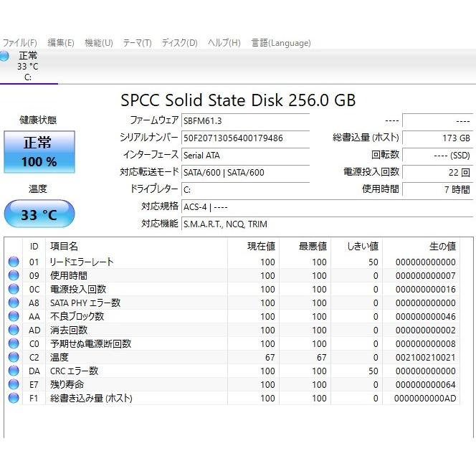Click the blue orb beside 使用時間 attribute
The width and height of the screenshot is (476, 476).
14,276
